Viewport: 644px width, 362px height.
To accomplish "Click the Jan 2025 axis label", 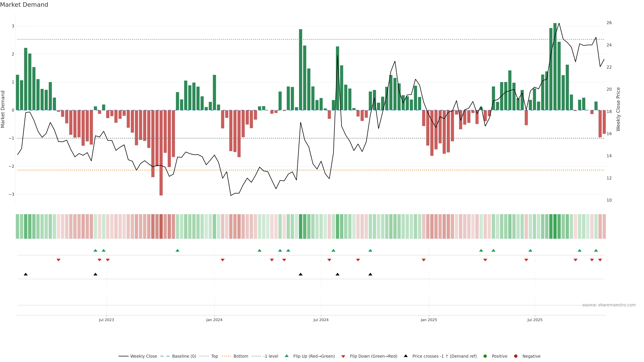I will [x=429, y=320].
